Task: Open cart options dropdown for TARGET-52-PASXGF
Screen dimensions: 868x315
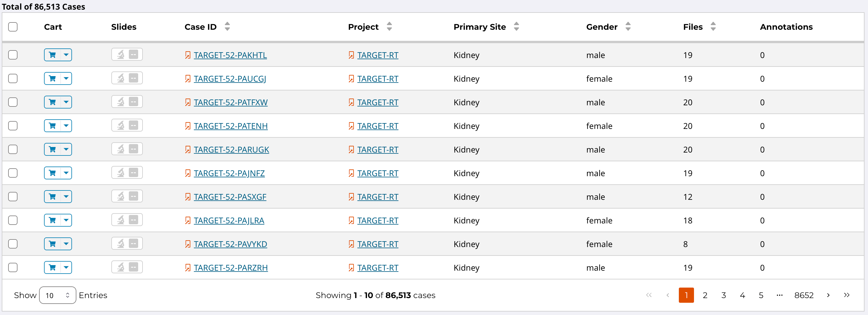Action: 66,197
